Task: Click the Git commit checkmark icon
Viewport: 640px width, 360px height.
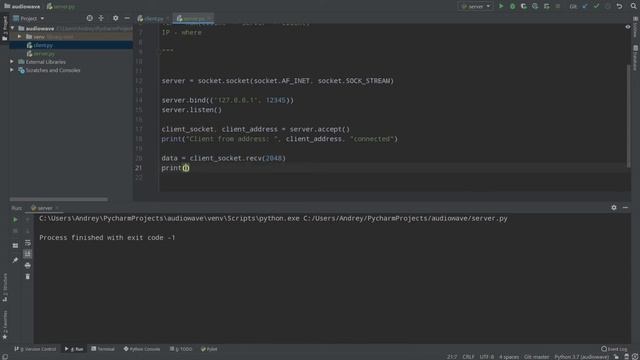Action: [x=596, y=6]
